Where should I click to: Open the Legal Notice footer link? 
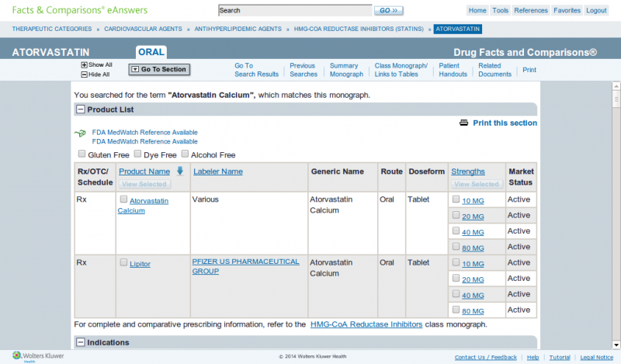coord(596,357)
